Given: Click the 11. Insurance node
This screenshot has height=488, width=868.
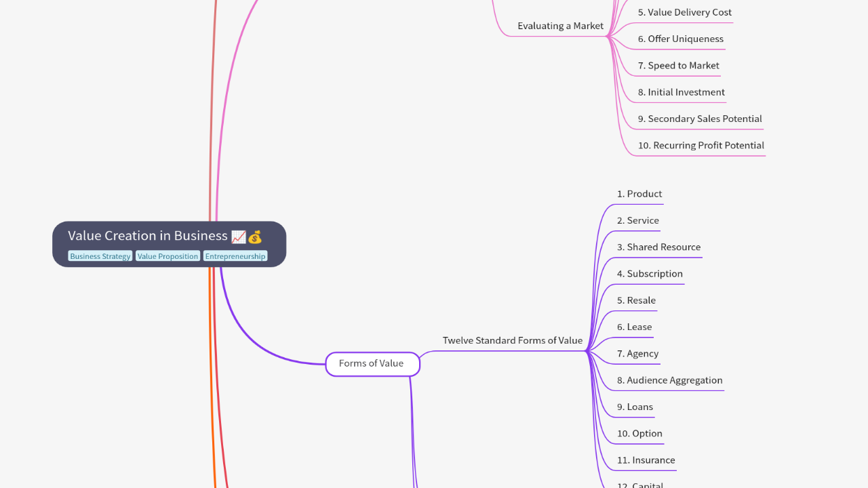Looking at the screenshot, I should tap(646, 460).
